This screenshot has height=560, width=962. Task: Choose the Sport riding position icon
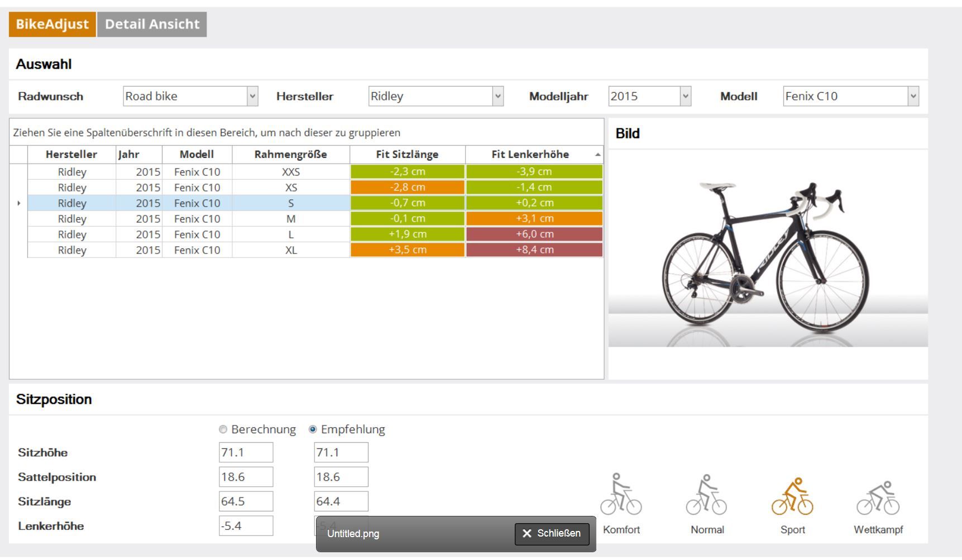tap(792, 496)
